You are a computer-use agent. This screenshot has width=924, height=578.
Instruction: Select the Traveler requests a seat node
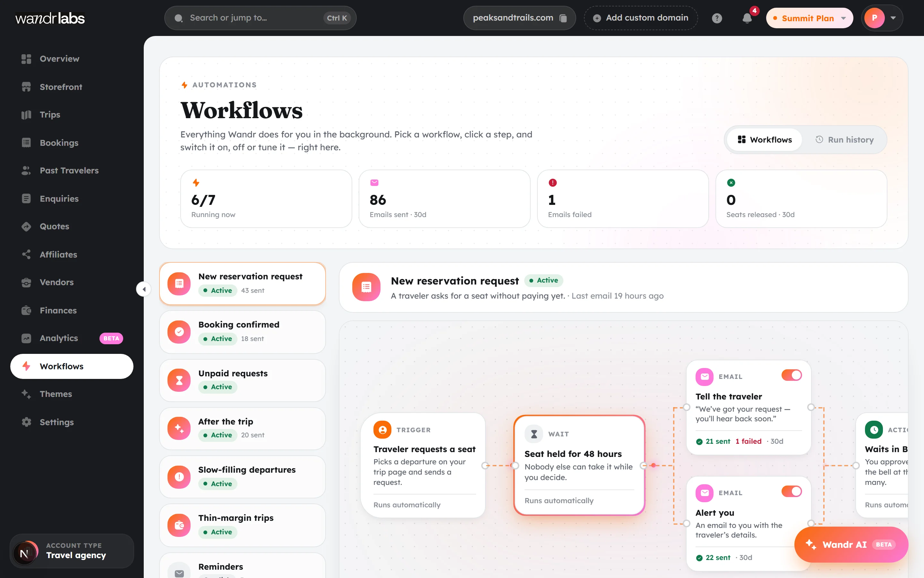pos(423,465)
